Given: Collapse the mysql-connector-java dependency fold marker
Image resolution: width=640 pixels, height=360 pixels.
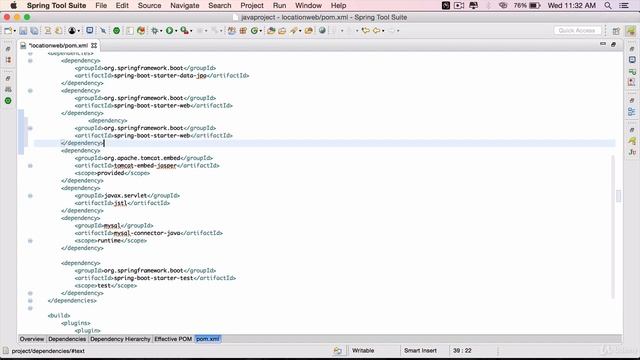Looking at the screenshot, I should click(x=30, y=241).
